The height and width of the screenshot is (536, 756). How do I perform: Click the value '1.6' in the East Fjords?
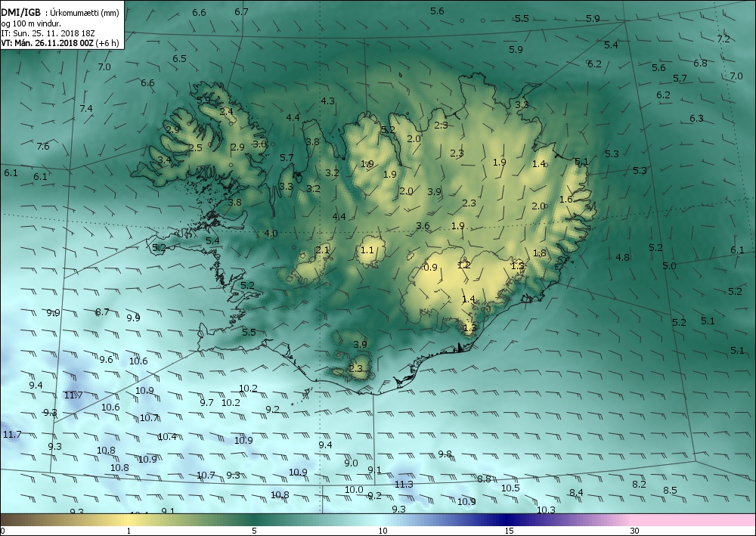(x=565, y=199)
